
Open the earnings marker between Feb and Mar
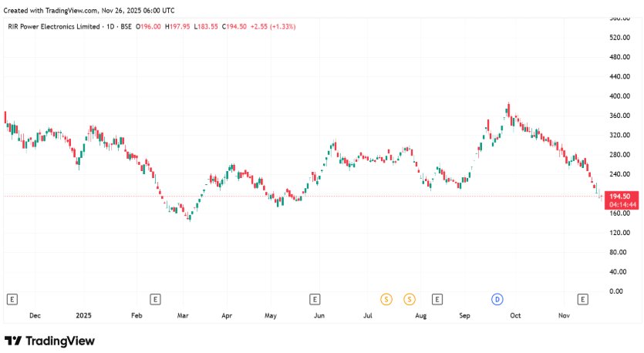coord(155,298)
